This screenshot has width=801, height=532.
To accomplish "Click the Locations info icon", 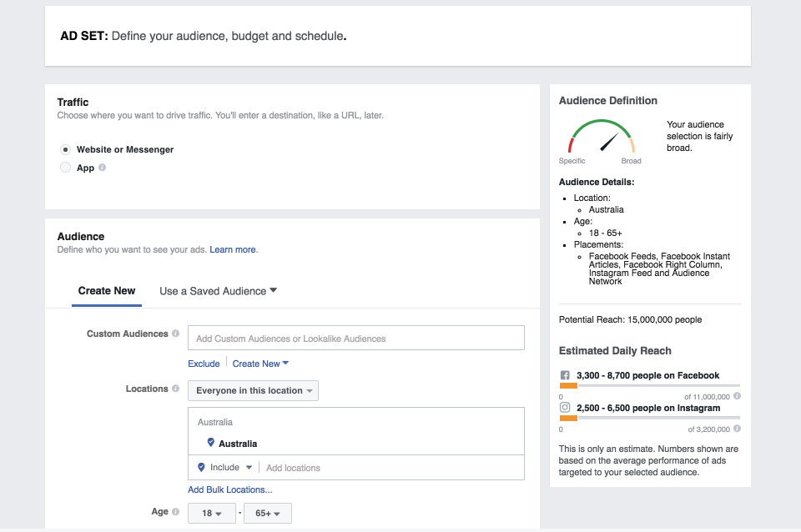I will click(176, 389).
